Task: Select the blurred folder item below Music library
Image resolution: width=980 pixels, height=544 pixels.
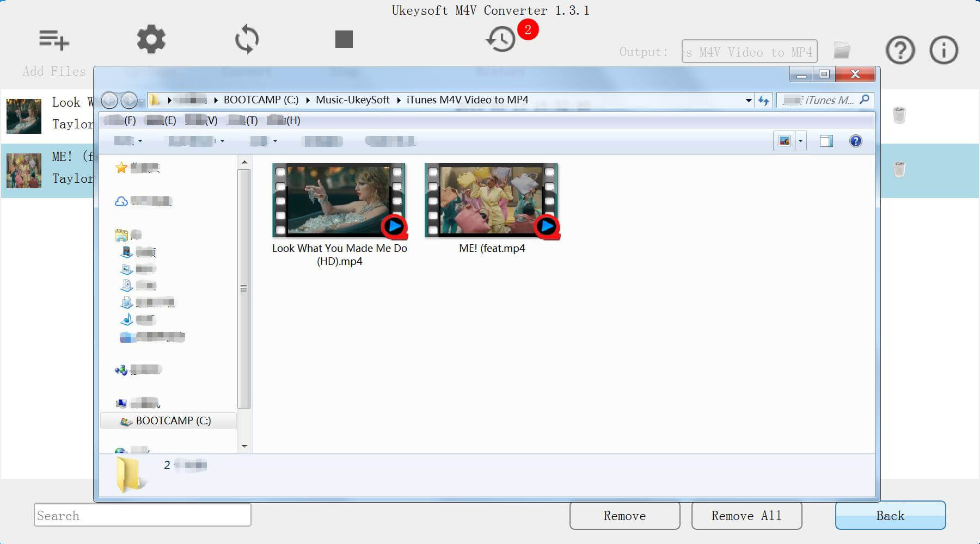Action: [152, 337]
